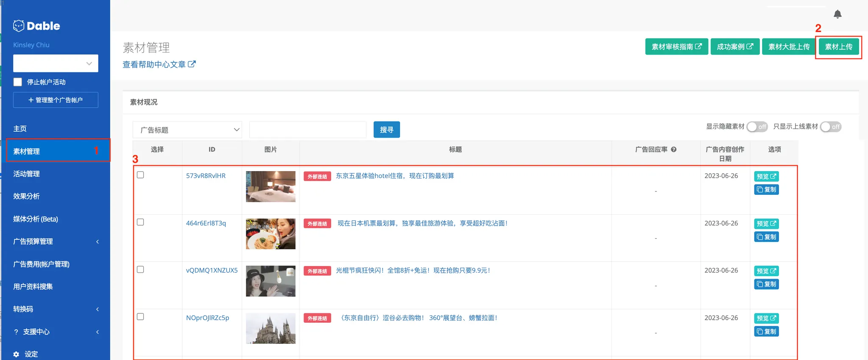Open 用户资料搜集 in the sidebar
Viewport: 868px width, 360px height.
(33, 287)
